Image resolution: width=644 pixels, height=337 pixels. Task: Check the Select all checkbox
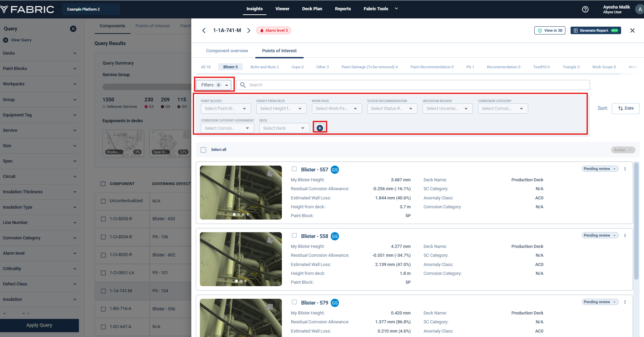(x=204, y=150)
